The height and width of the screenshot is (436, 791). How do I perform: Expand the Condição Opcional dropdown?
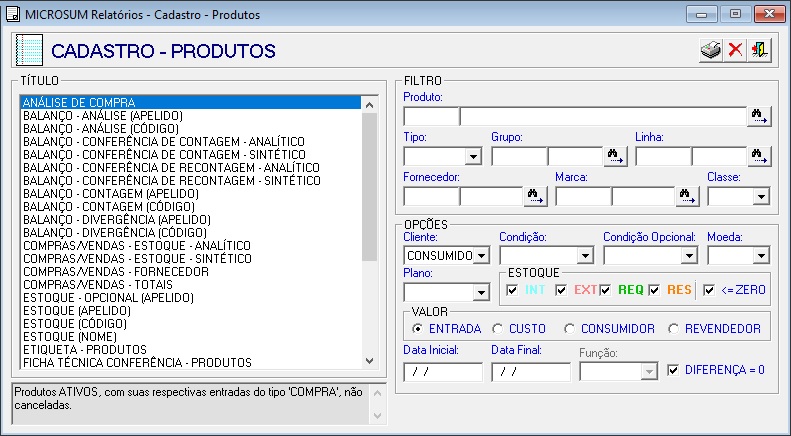(689, 255)
